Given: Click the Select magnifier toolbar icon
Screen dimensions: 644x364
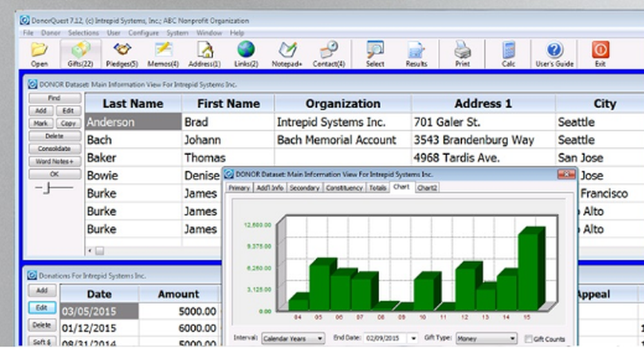Looking at the screenshot, I should 375,54.
